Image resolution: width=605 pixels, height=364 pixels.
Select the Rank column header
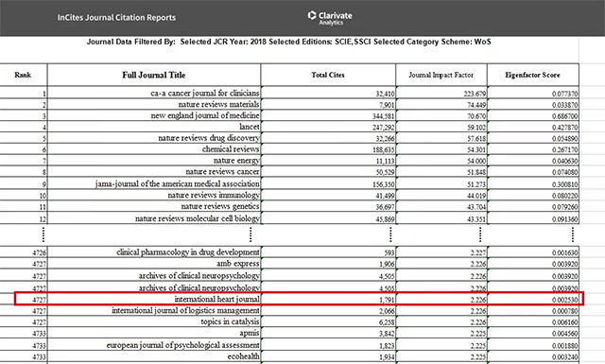tap(23, 75)
